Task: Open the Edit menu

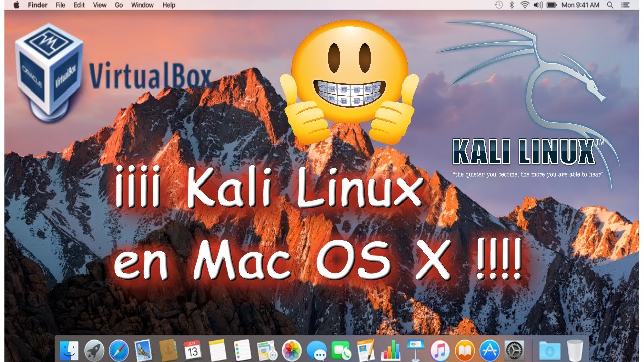Action: point(79,5)
